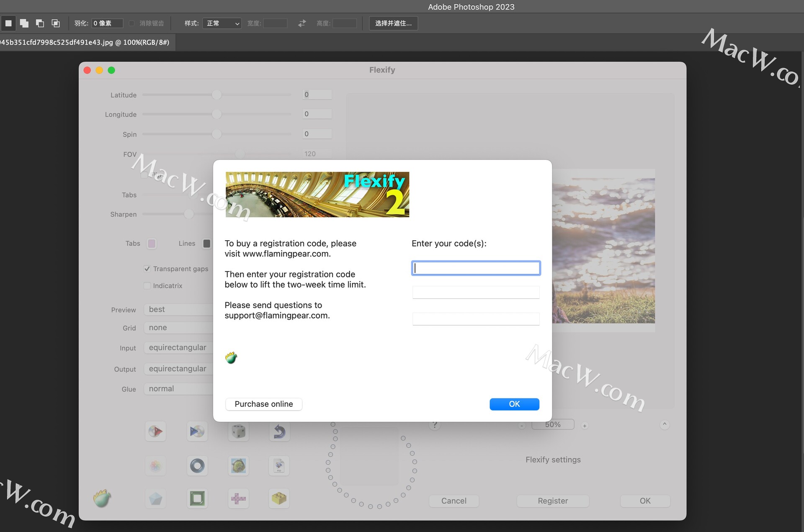Click the red-arrow disc preset icon
Viewport: 804px width, 532px height.
[156, 431]
